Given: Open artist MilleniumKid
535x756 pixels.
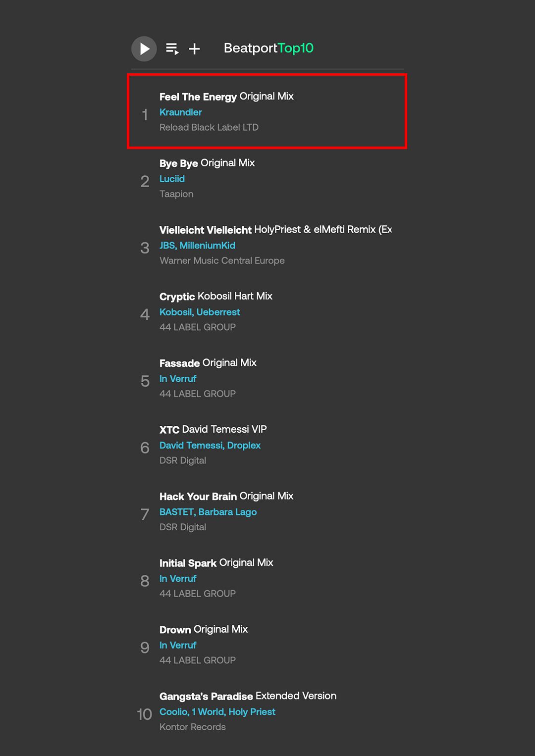Looking at the screenshot, I should click(208, 246).
